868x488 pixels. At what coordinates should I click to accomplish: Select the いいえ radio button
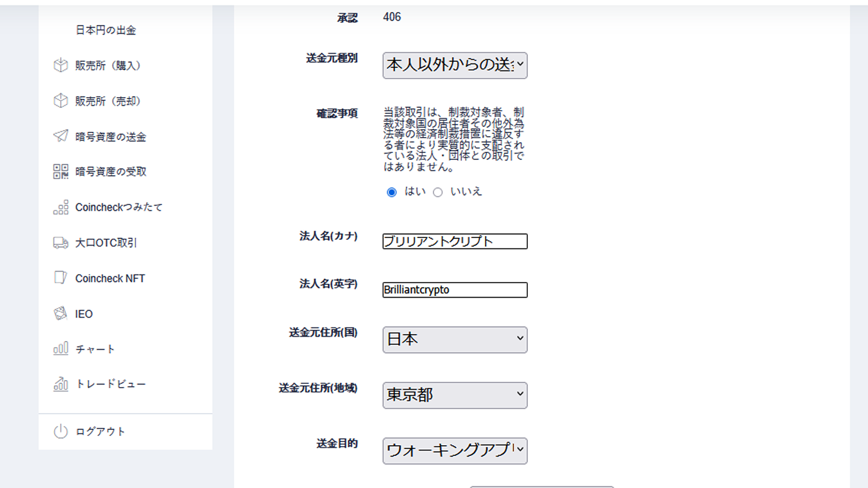click(x=438, y=191)
